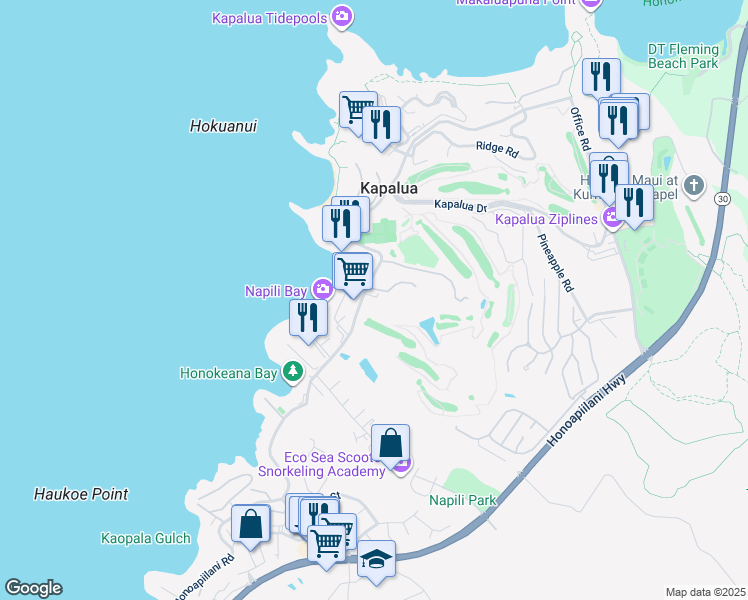Viewport: 748px width, 600px height.
Task: Click the Honoapiilani Hwy label
Action: 586,411
